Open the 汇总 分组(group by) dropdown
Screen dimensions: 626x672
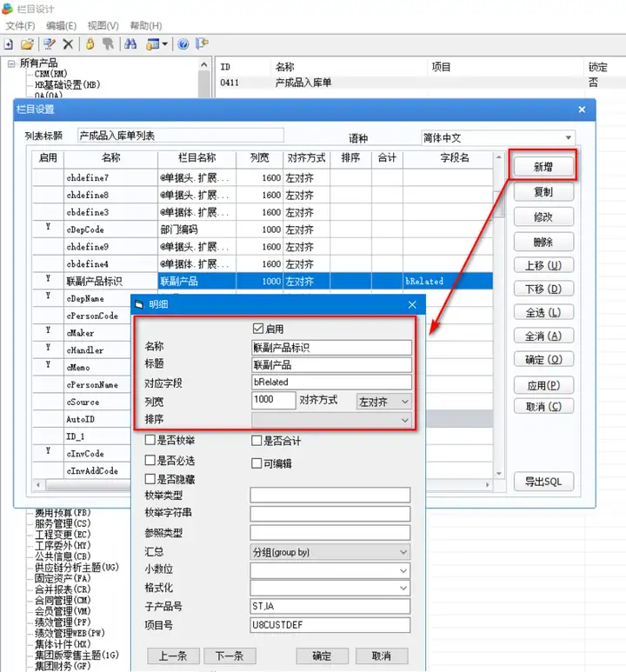330,552
